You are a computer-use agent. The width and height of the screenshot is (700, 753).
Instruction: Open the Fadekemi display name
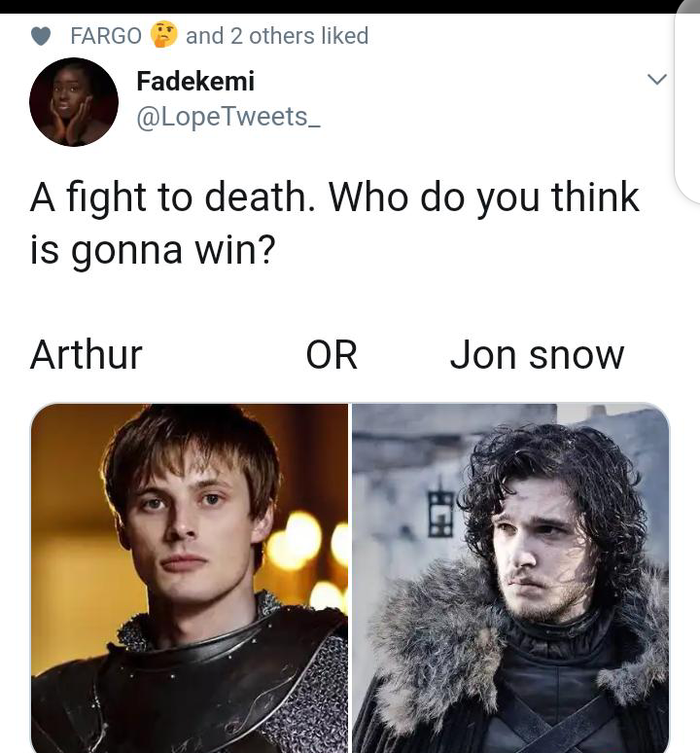click(195, 81)
